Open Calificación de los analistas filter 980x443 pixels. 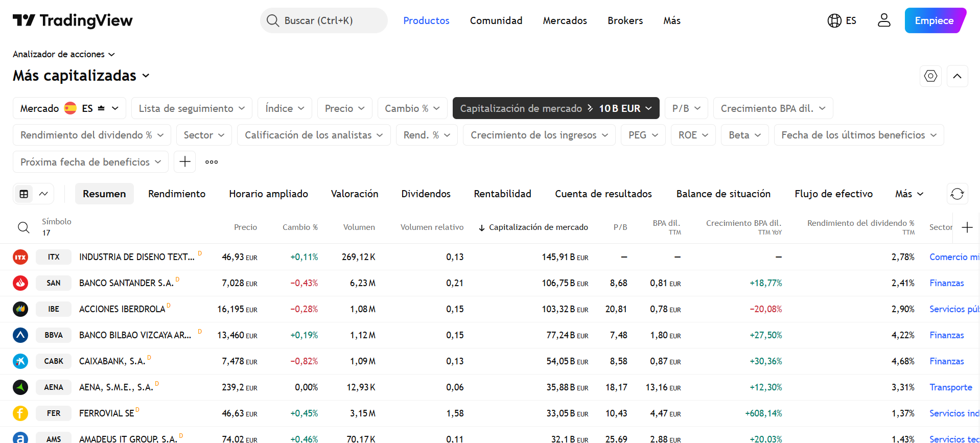click(314, 135)
